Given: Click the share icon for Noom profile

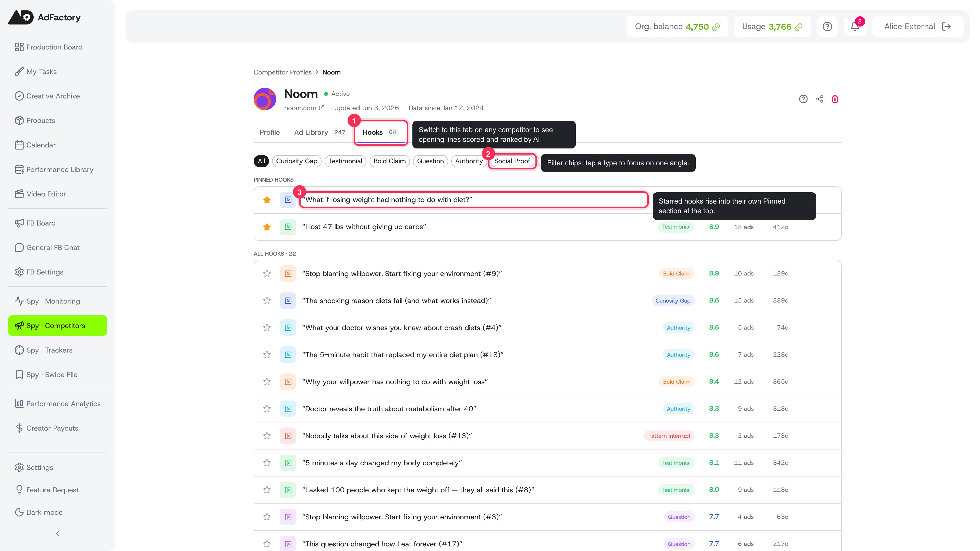Looking at the screenshot, I should click(819, 99).
